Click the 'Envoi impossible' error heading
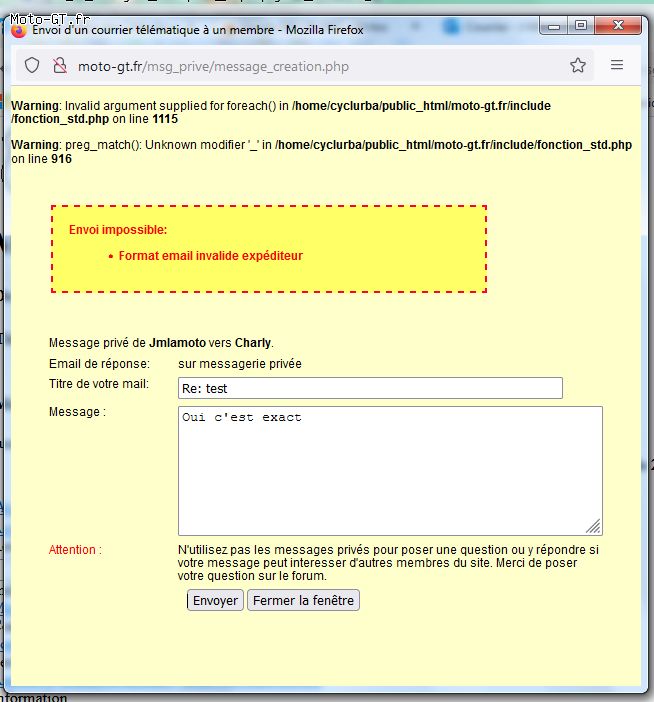 (x=118, y=230)
